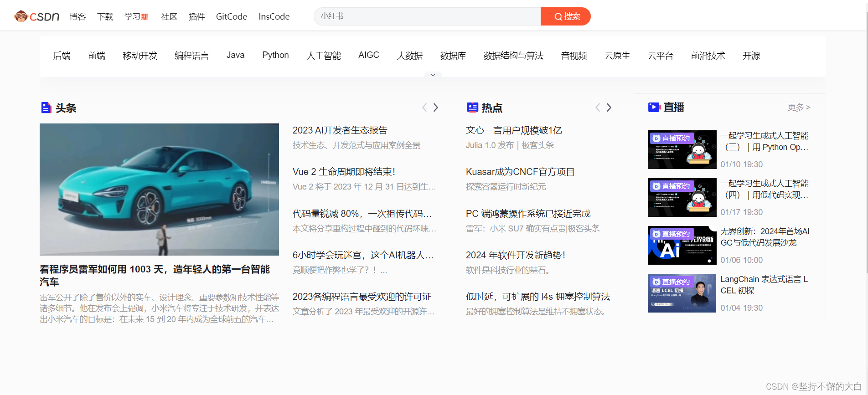Click the blue 头条 section icon
This screenshot has width=868, height=395.
click(46, 108)
